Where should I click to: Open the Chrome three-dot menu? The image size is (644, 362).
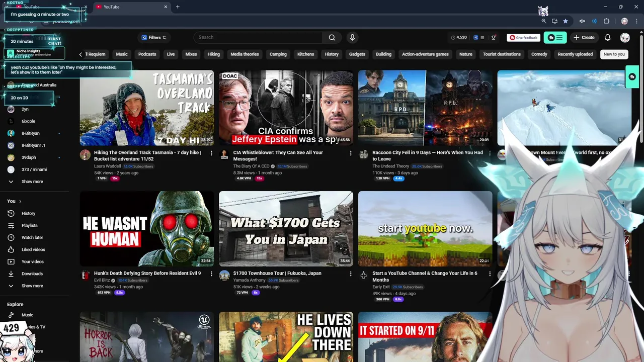pos(636,21)
